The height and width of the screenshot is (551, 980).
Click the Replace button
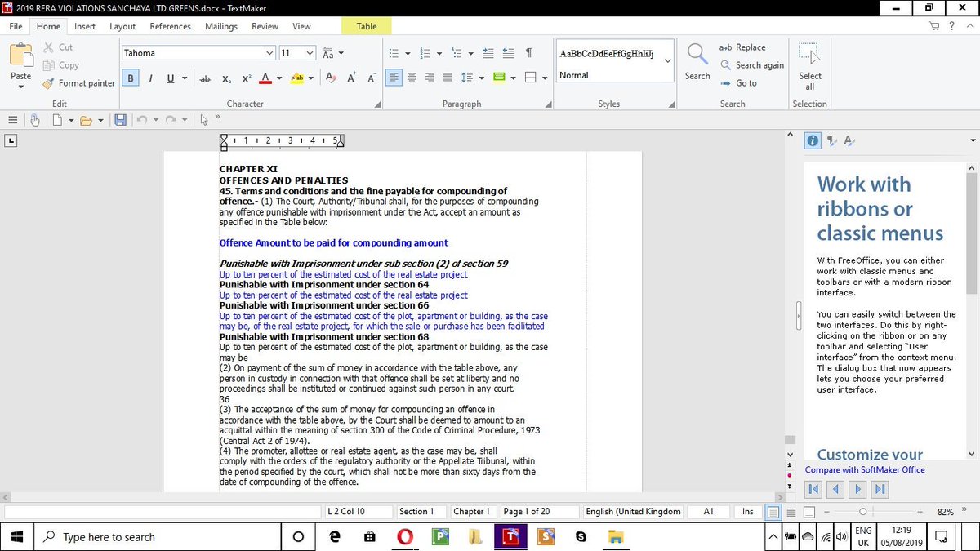(x=742, y=47)
